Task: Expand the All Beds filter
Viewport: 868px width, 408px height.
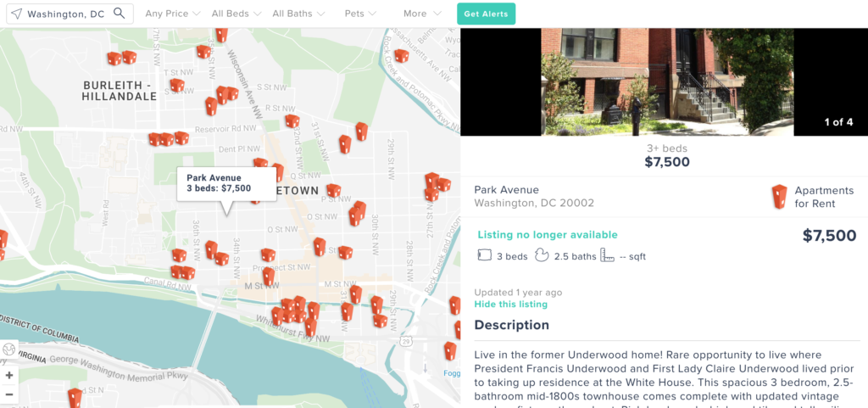Action: click(236, 14)
